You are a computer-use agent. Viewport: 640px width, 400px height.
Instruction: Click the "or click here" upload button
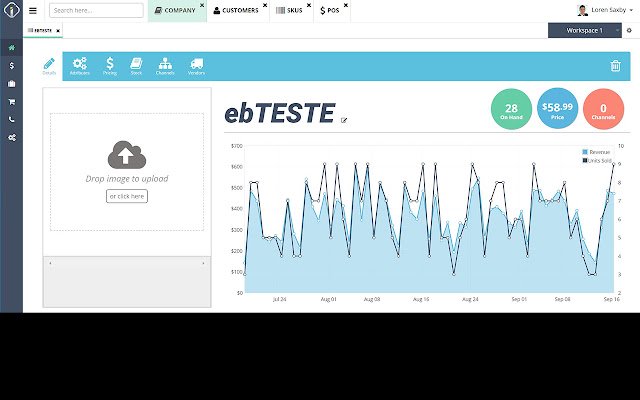coord(127,196)
